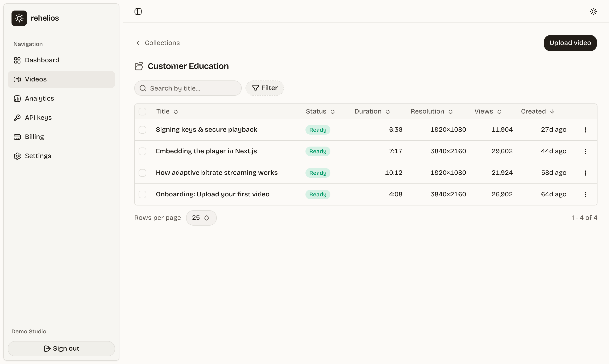Click the Sign out button
The width and height of the screenshot is (609, 364).
click(61, 348)
